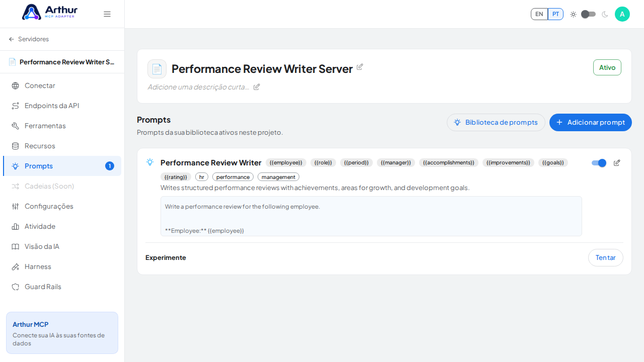Click the {{role}} variable chip
The width and height of the screenshot is (644, 362).
[x=323, y=163]
